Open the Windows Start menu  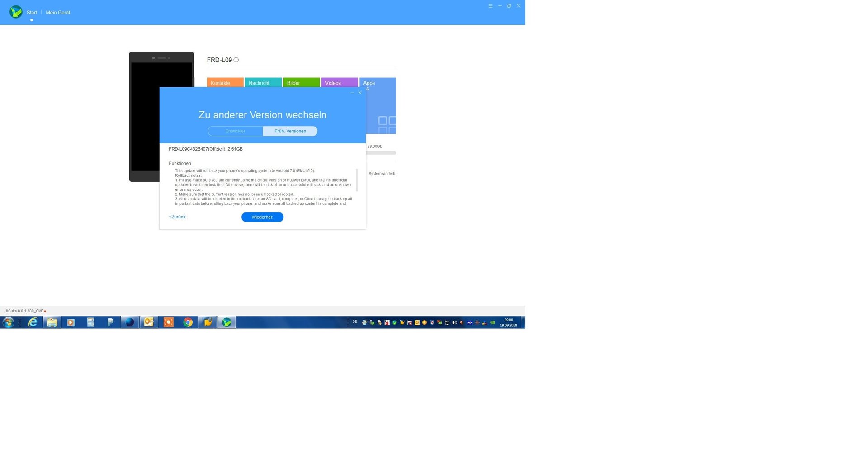(x=8, y=322)
